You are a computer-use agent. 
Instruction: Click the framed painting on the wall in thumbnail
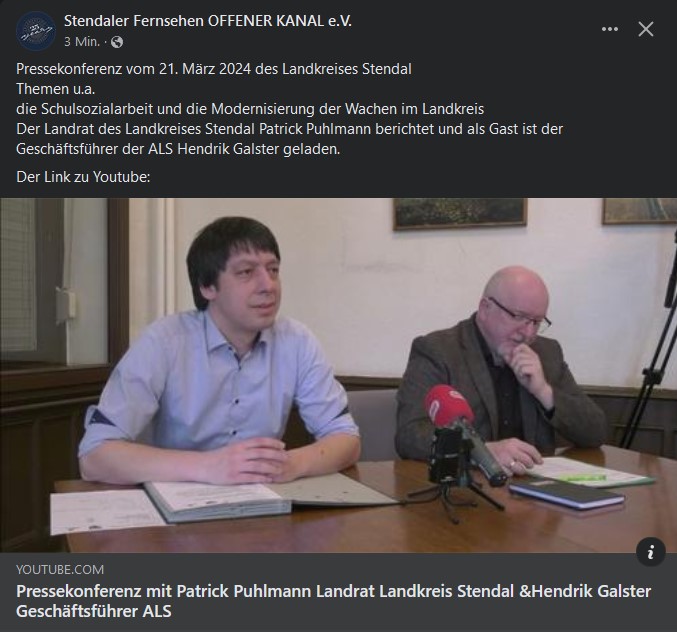460,213
